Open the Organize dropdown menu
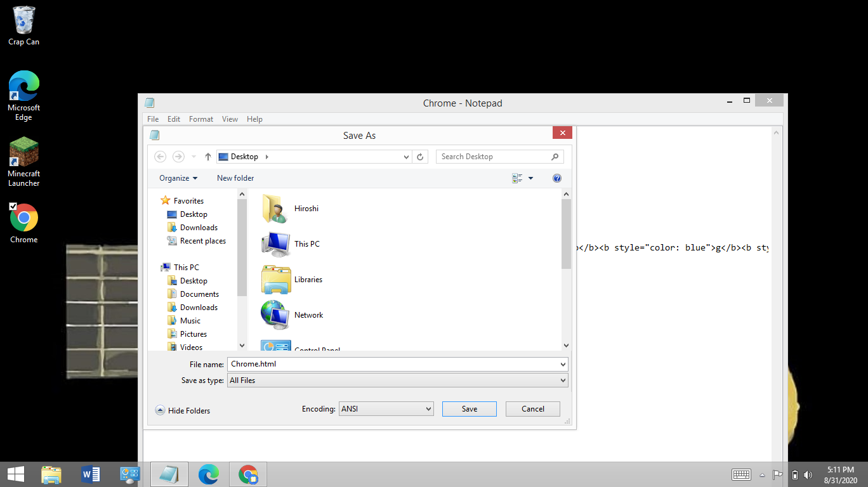868x487 pixels. 178,178
